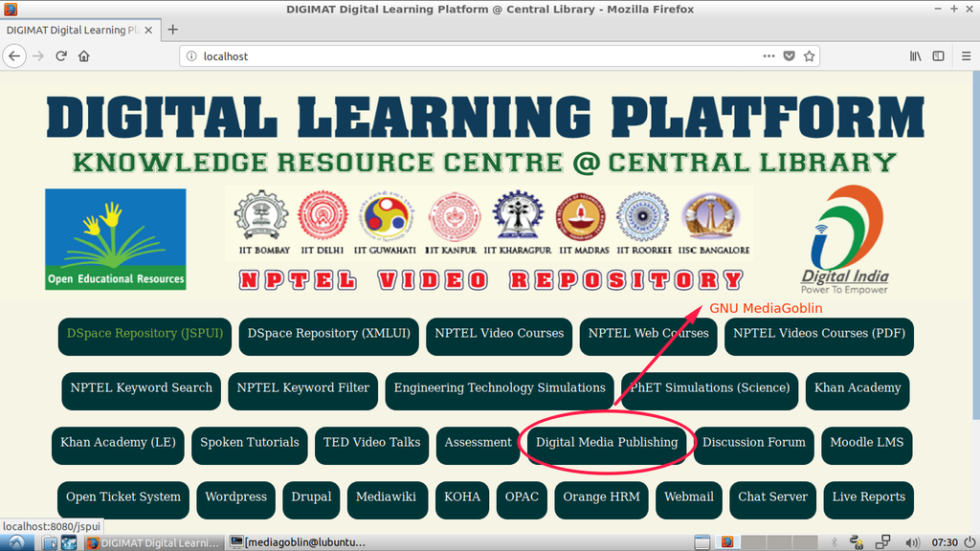The image size is (980, 551).
Task: Save page to Pocket
Action: 789,56
